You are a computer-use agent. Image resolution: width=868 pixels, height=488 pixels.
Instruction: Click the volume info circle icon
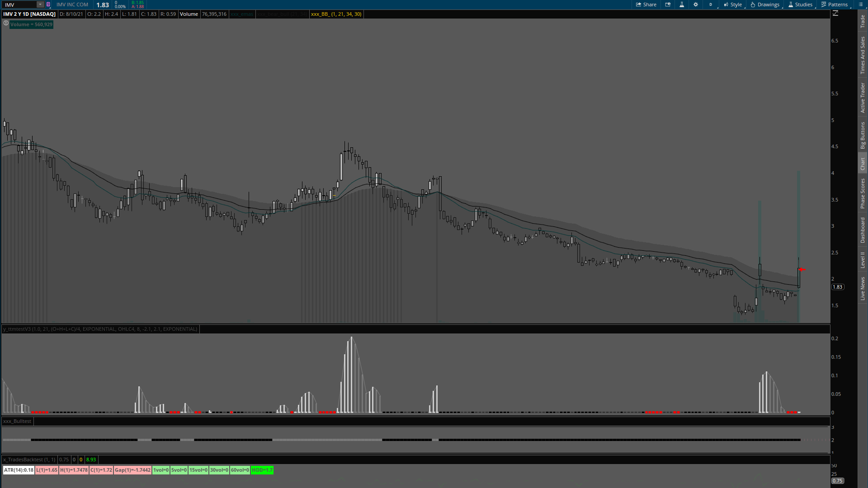pos(6,23)
